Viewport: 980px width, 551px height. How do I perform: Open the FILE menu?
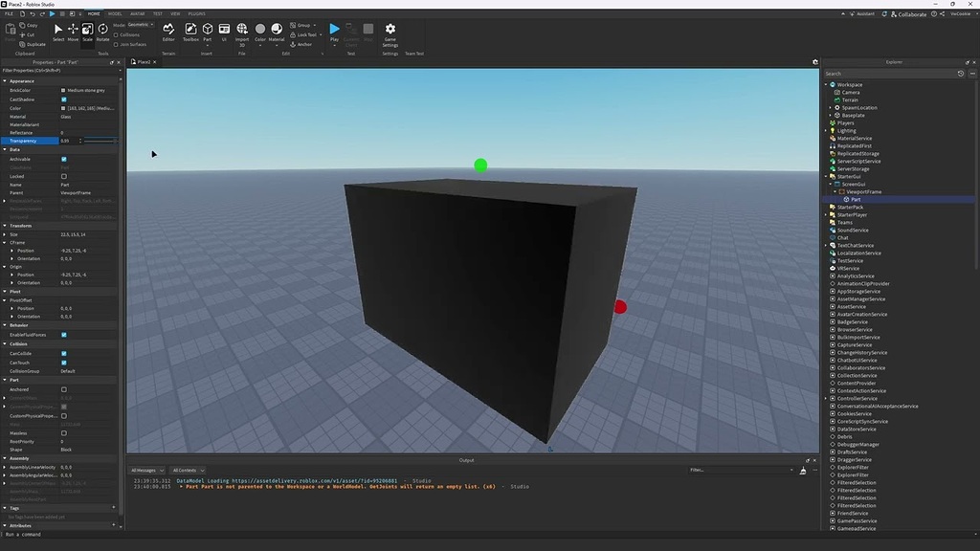tap(9, 13)
